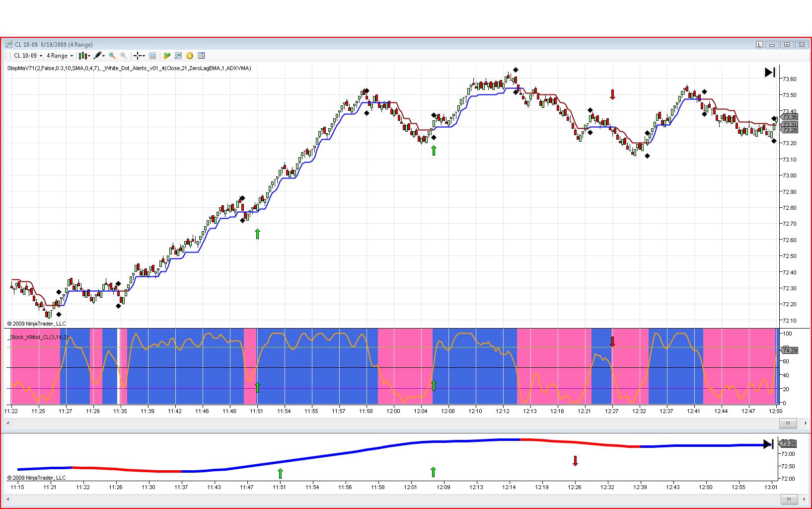
Task: Click the 11:22 time axis label
Action: pyautogui.click(x=11, y=411)
